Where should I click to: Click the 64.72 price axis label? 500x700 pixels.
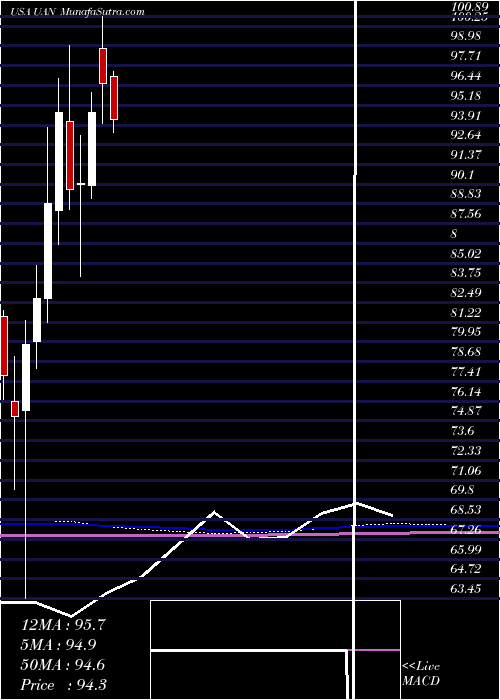[466, 568]
